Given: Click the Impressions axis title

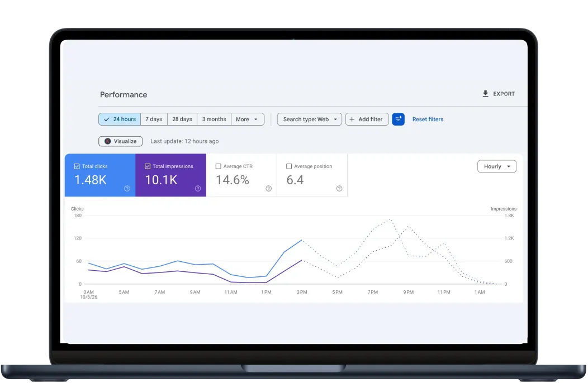Looking at the screenshot, I should click(x=504, y=209).
